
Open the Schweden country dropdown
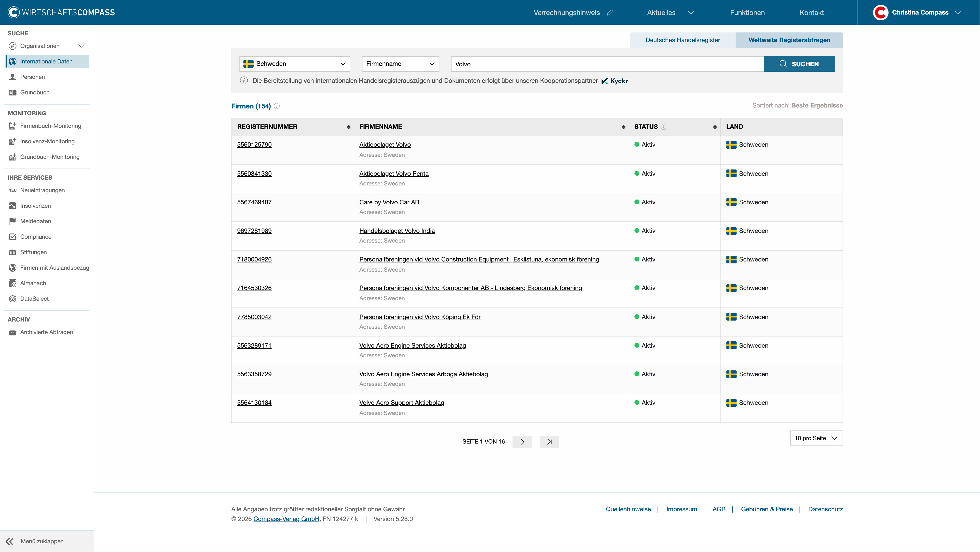click(294, 64)
